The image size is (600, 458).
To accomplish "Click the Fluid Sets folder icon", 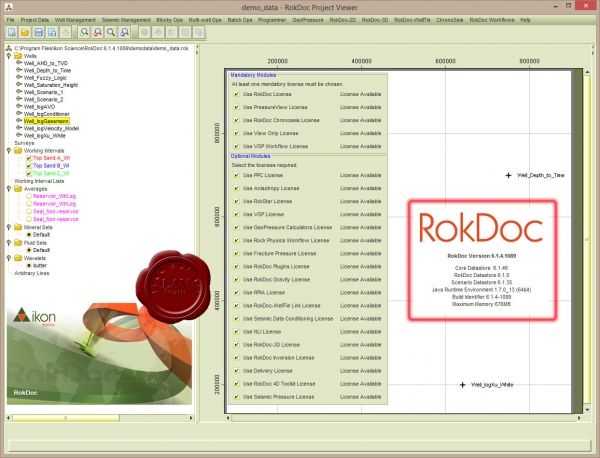I will pyautogui.click(x=18, y=243).
